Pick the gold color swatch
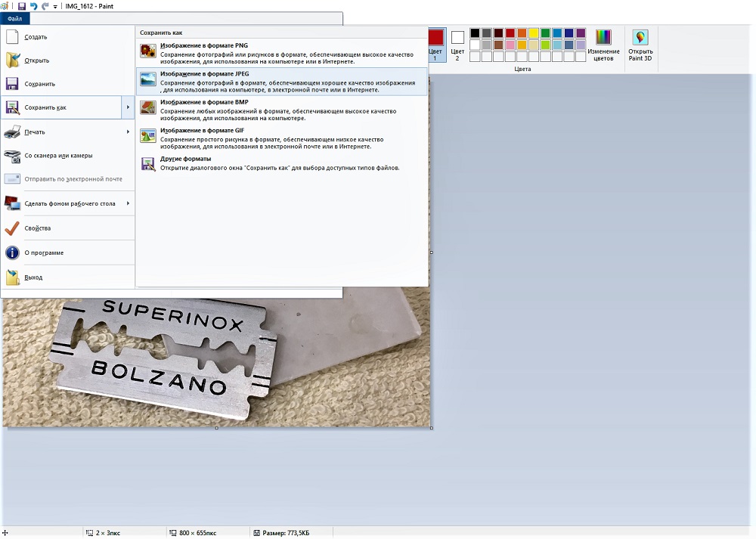756x539 pixels. pos(522,45)
